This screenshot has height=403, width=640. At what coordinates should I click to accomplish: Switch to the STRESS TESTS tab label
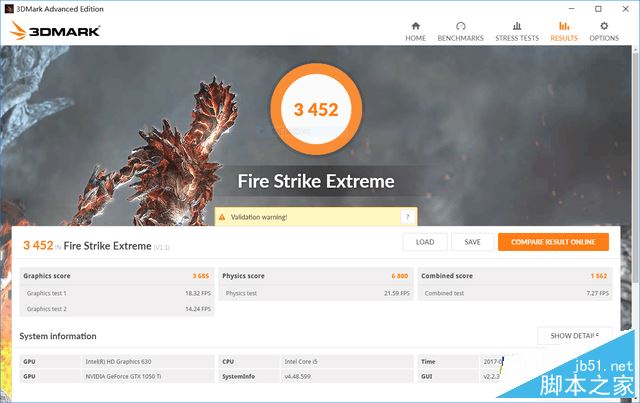pyautogui.click(x=517, y=38)
